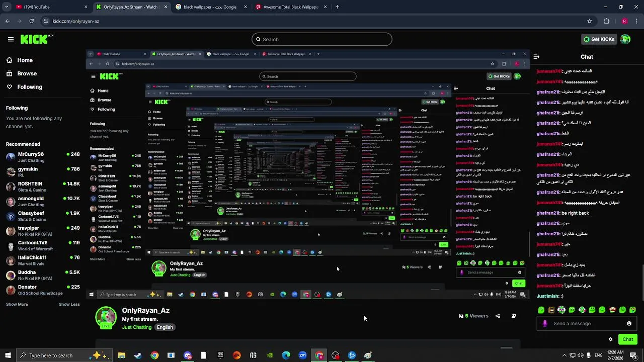The height and width of the screenshot is (362, 644).
Task: Open recommended channel ROSHTEIN in main sidebar
Action: coord(42,187)
